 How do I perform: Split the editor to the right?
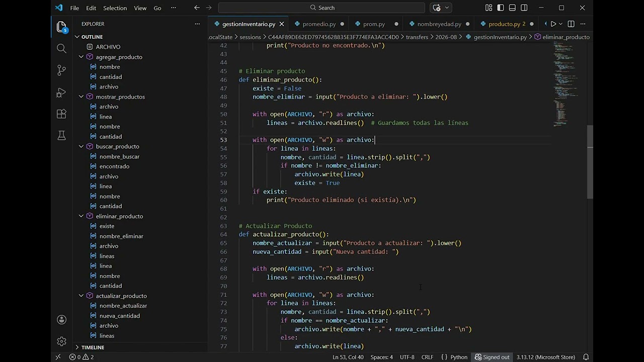[571, 24]
